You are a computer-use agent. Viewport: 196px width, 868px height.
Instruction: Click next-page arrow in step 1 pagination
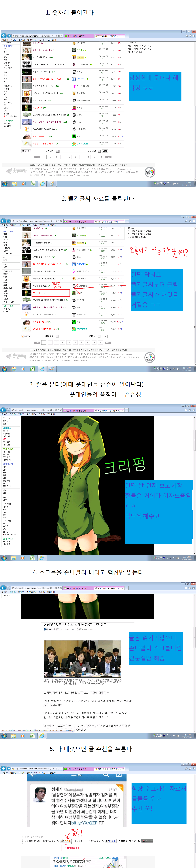click(x=108, y=157)
